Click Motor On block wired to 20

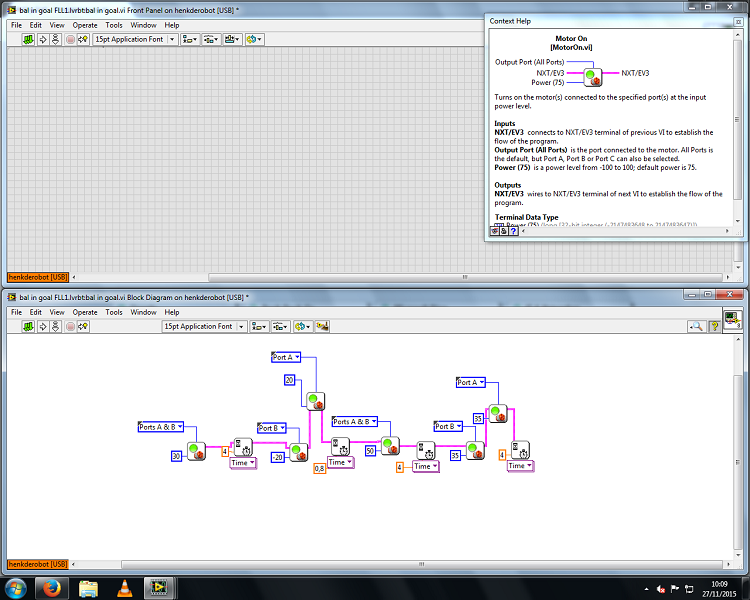click(315, 401)
